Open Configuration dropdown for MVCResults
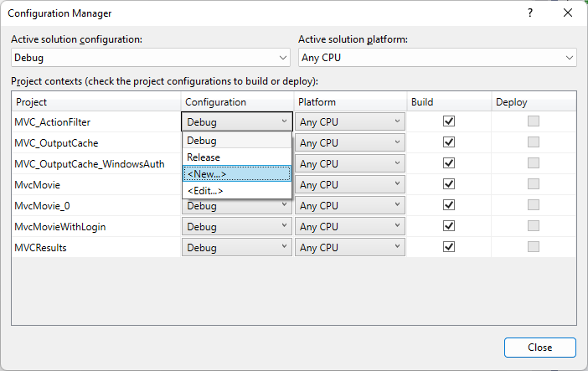The width and height of the screenshot is (588, 371). click(237, 248)
